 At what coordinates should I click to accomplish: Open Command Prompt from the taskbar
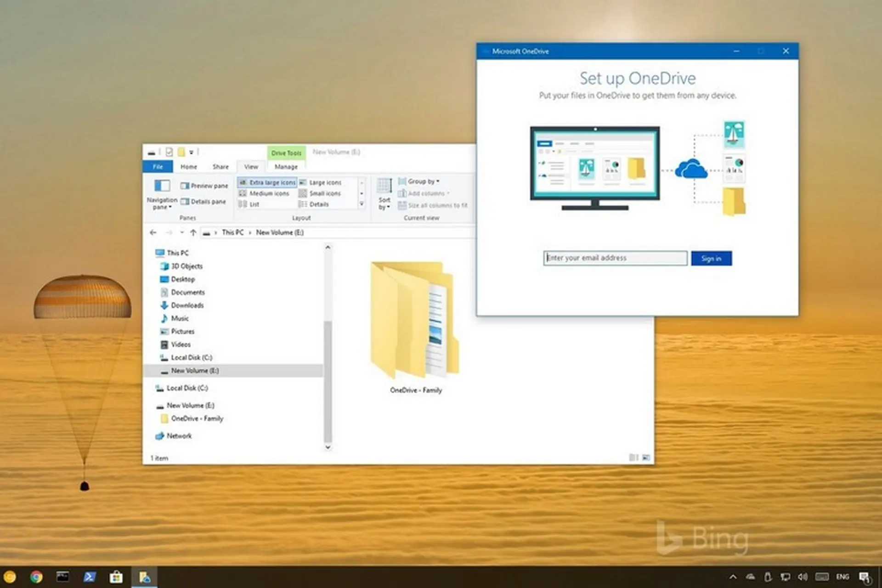pos(62,577)
